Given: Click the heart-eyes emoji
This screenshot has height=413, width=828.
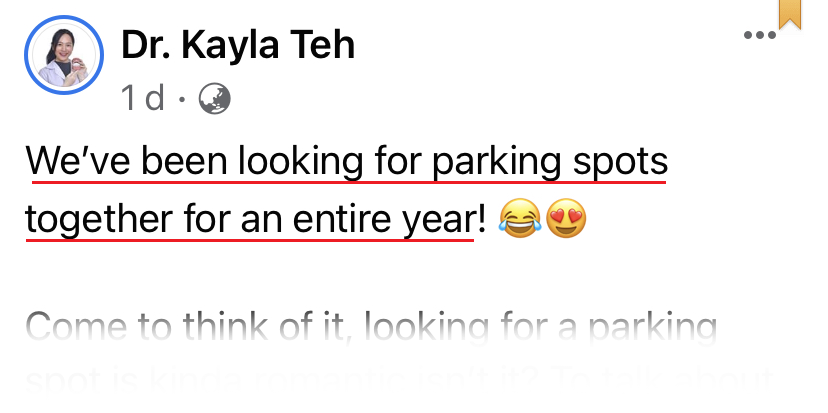Looking at the screenshot, I should click(565, 219).
